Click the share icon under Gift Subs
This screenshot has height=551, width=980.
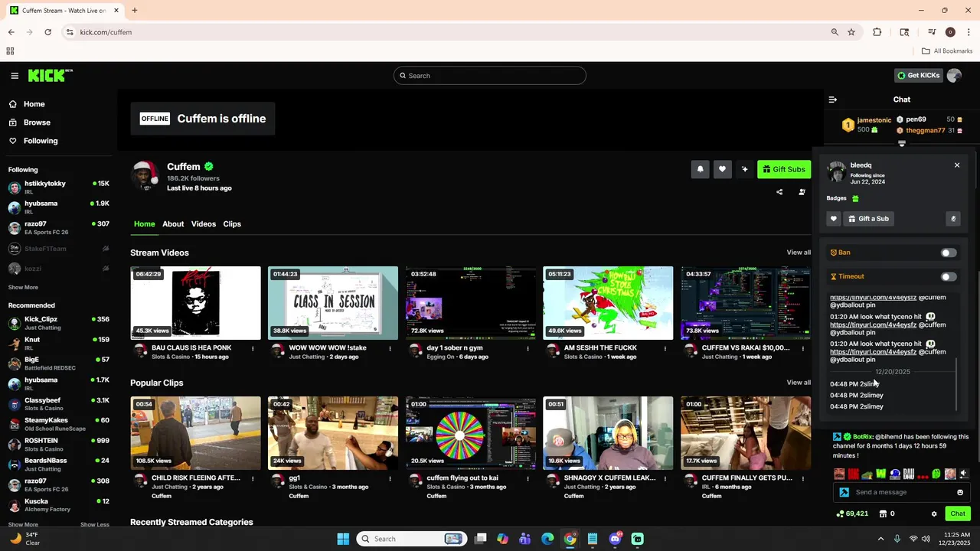[x=779, y=192]
